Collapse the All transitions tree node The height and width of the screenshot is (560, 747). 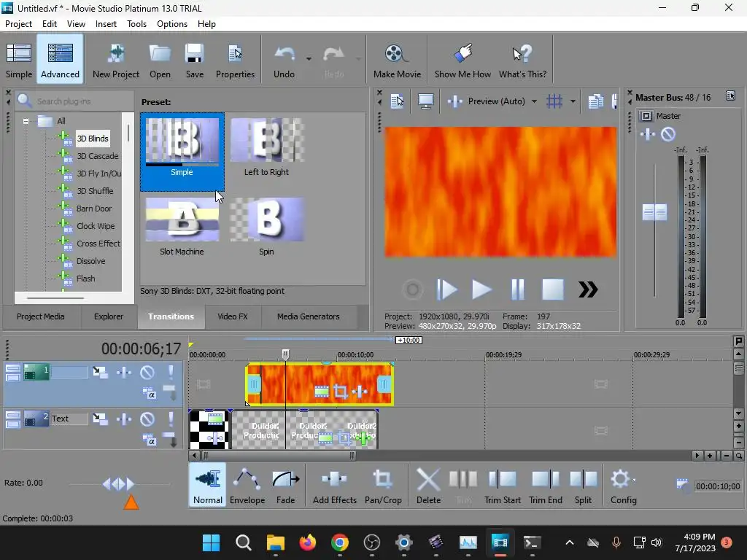[26, 121]
